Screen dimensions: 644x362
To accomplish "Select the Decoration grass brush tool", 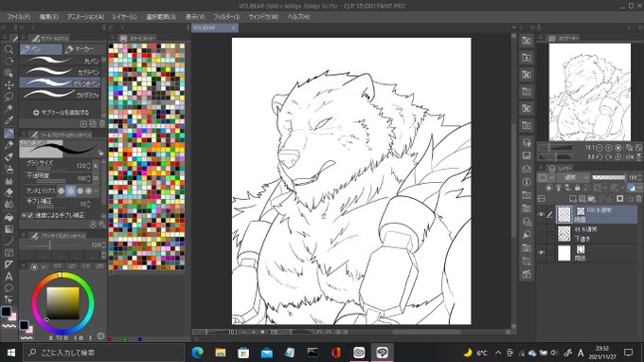I will coord(9,181).
